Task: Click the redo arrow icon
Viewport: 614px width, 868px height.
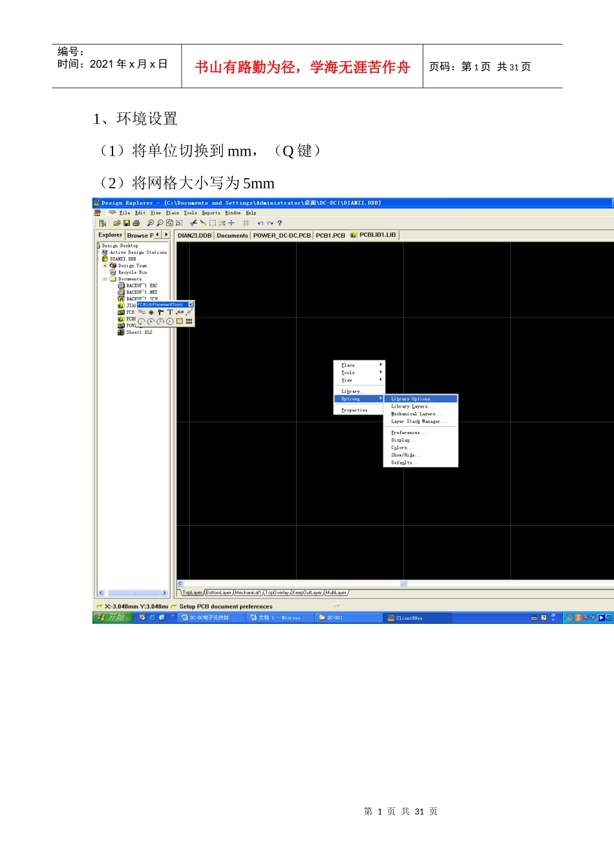Action: pos(270,223)
